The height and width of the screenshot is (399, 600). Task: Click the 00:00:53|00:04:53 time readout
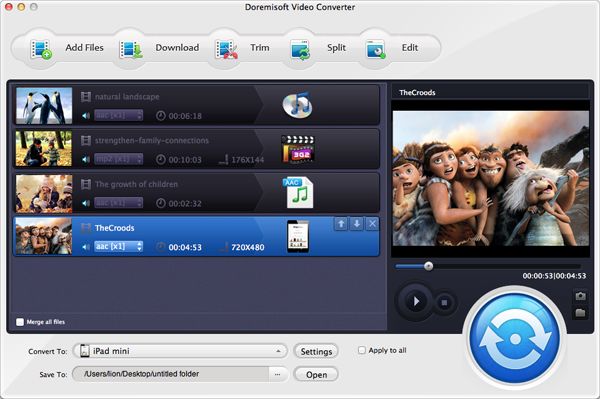click(554, 276)
